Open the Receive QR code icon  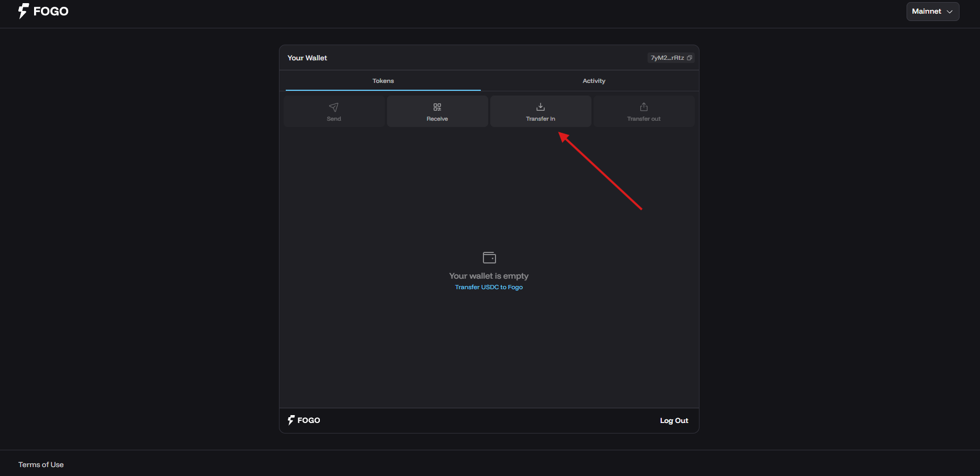click(x=437, y=107)
